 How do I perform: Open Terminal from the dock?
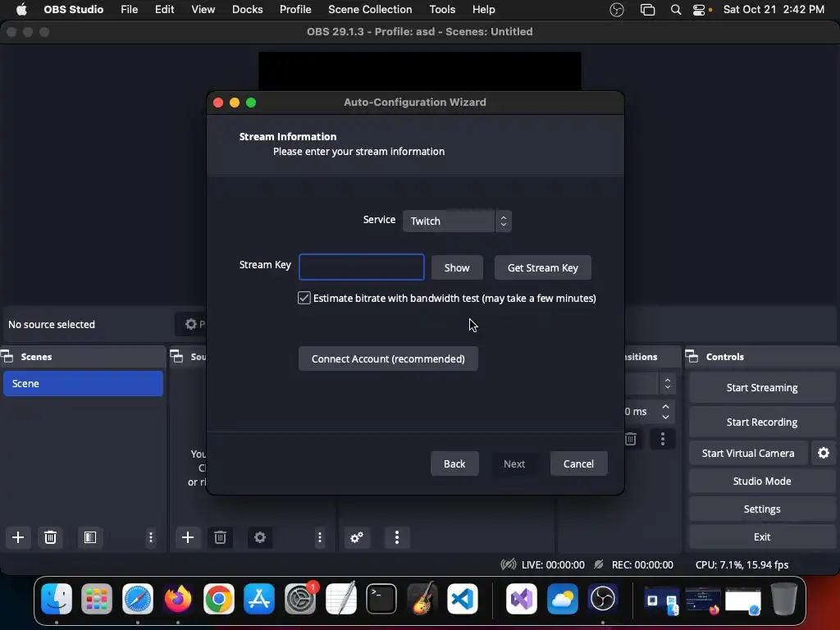click(381, 598)
